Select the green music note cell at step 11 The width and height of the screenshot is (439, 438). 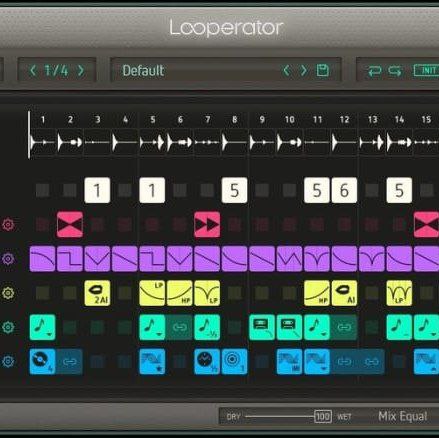tap(317, 327)
